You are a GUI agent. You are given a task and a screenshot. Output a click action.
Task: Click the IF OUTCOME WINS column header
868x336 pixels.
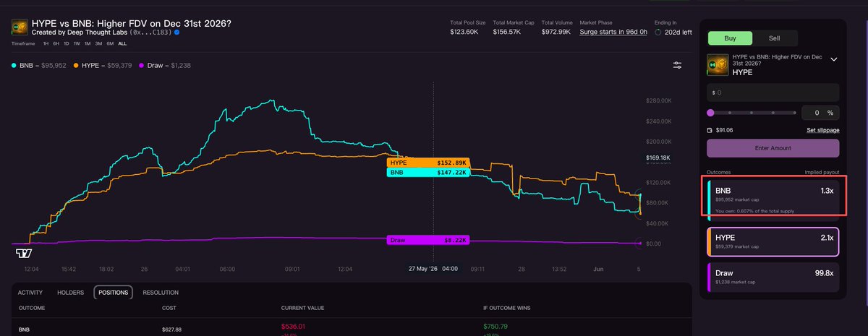tap(508, 309)
